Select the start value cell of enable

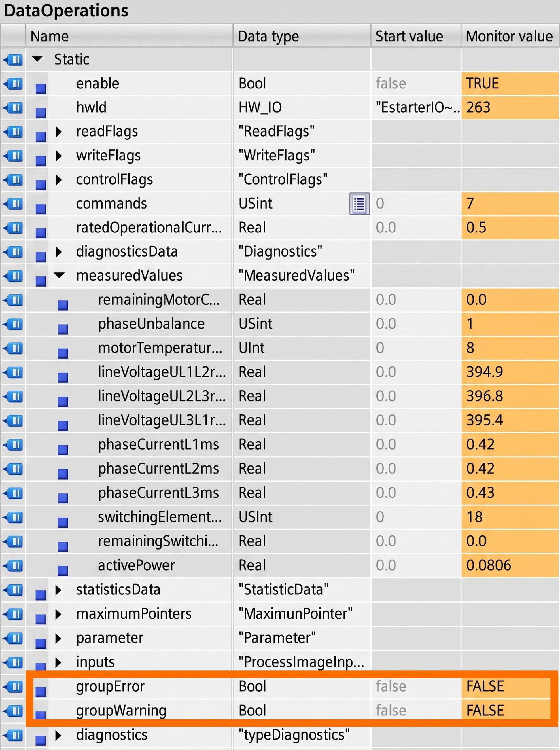click(x=416, y=83)
